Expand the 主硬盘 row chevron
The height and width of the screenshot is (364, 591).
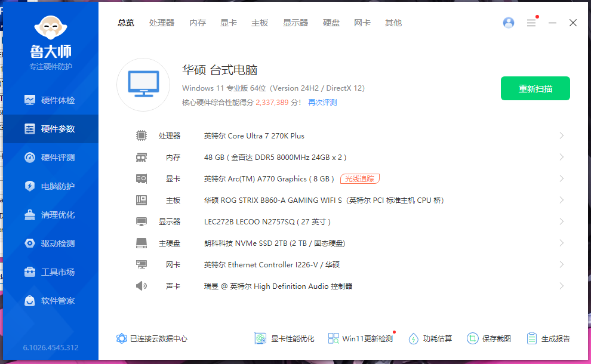(x=562, y=243)
